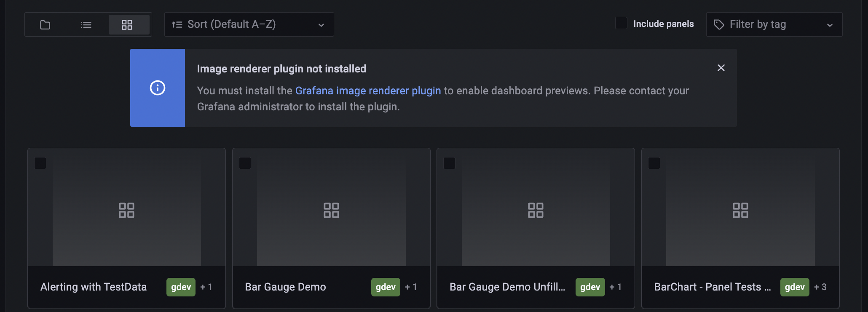This screenshot has height=312, width=868.
Task: Enable the Include panels checkbox
Action: pos(621,23)
